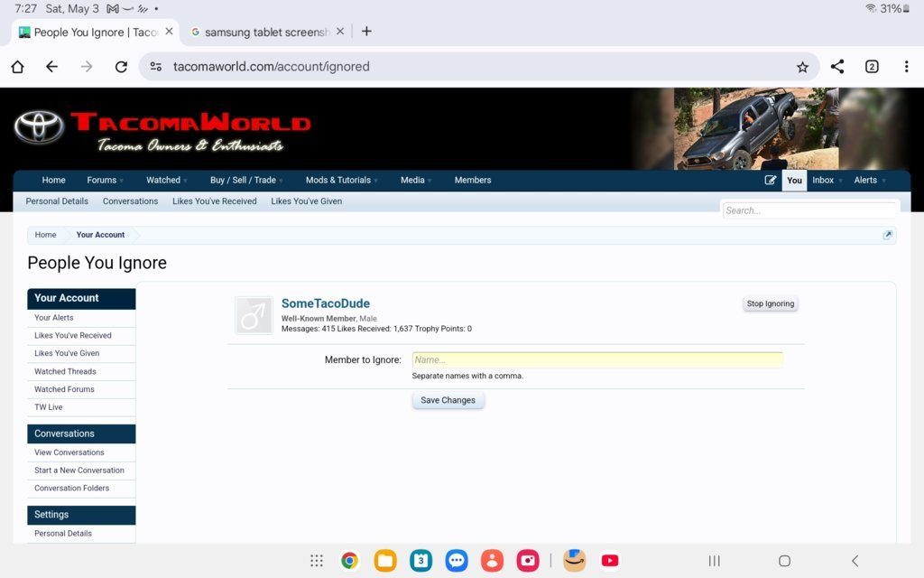
Task: Open Likes You've Received in the sub-navigation bar
Action: tap(215, 201)
